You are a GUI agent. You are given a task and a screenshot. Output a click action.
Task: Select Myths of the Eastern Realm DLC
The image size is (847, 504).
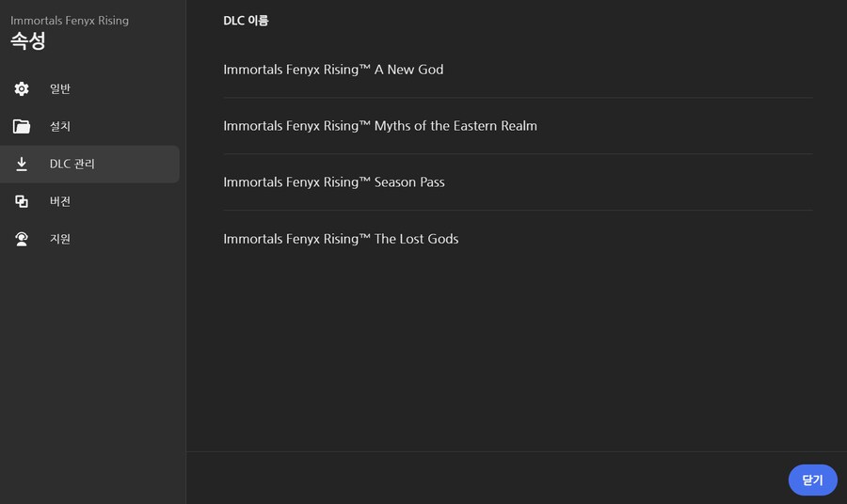[x=380, y=126]
